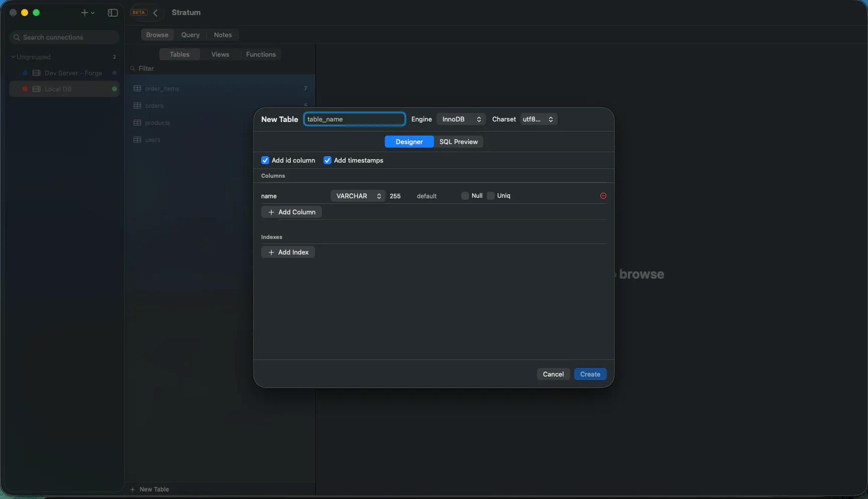
Task: Click the default value field
Action: [436, 196]
